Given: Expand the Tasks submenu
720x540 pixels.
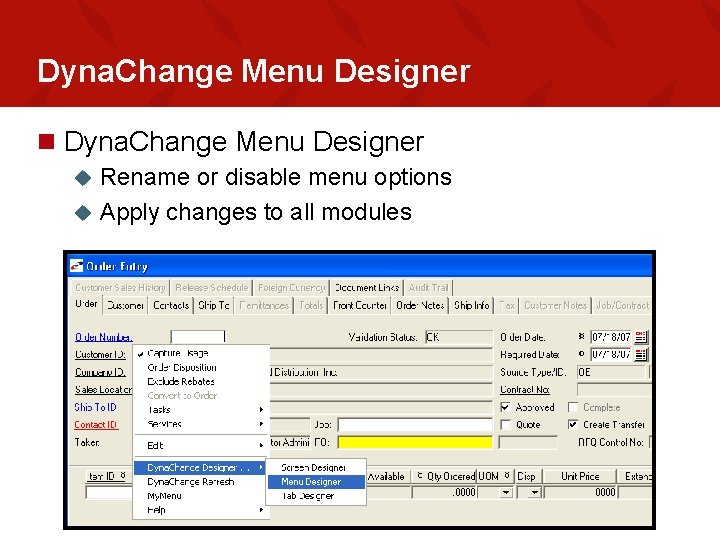Looking at the screenshot, I should (202, 410).
